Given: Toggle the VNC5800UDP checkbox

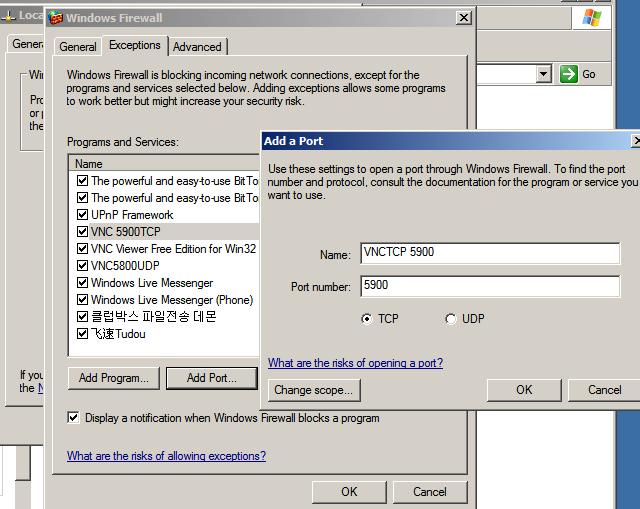Looking at the screenshot, I should point(83,266).
